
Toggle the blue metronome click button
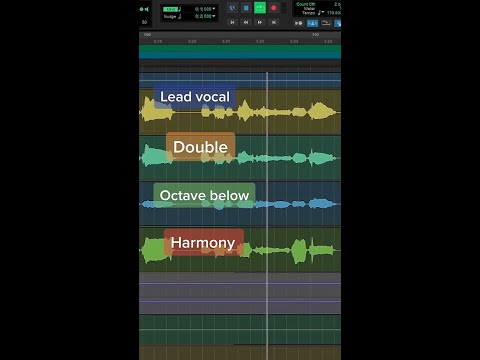point(312,23)
